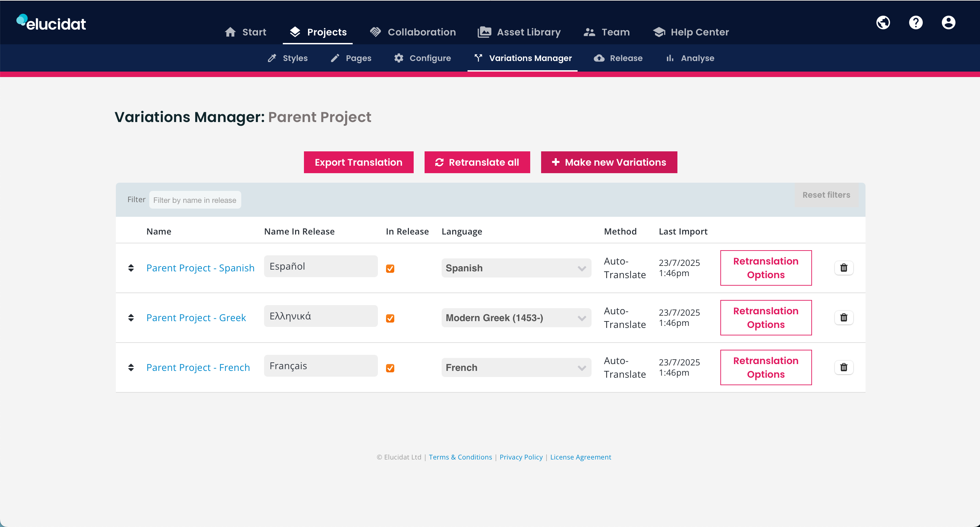Click the Retranslate all button
The width and height of the screenshot is (980, 527).
(x=477, y=162)
